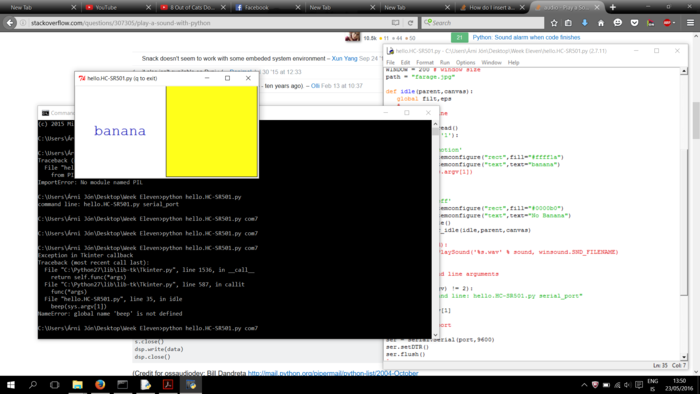Close the Facebook tab
The width and height of the screenshot is (700, 394).
pos(298,8)
